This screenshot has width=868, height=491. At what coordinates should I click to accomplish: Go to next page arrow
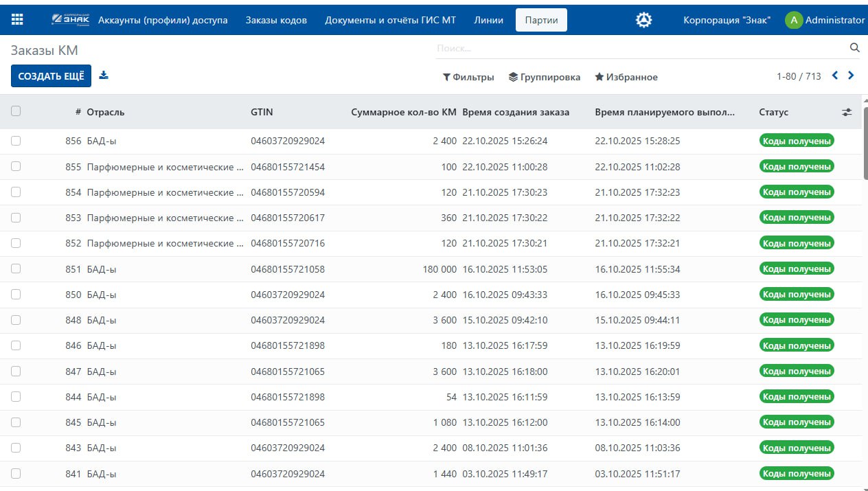pos(851,76)
